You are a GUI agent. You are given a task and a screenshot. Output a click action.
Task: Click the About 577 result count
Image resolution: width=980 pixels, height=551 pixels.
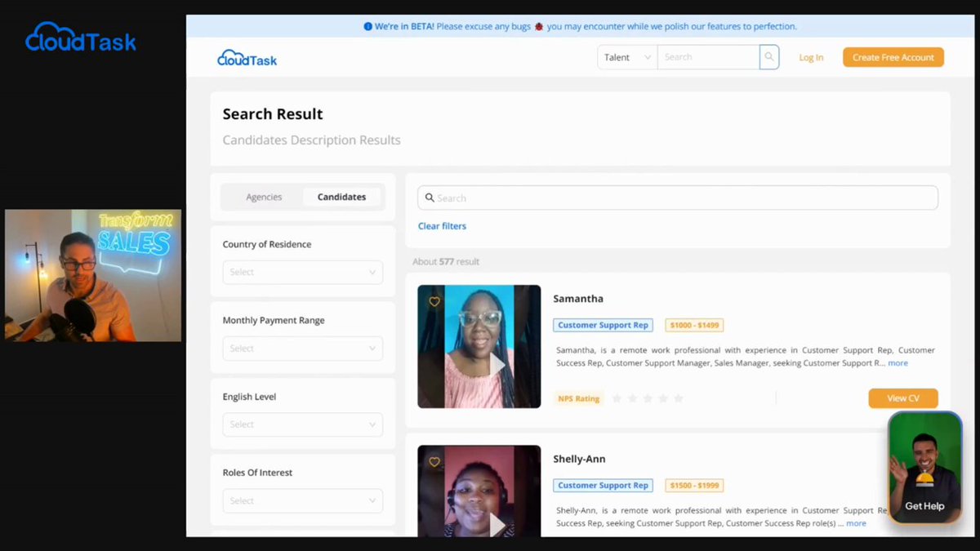446,262
